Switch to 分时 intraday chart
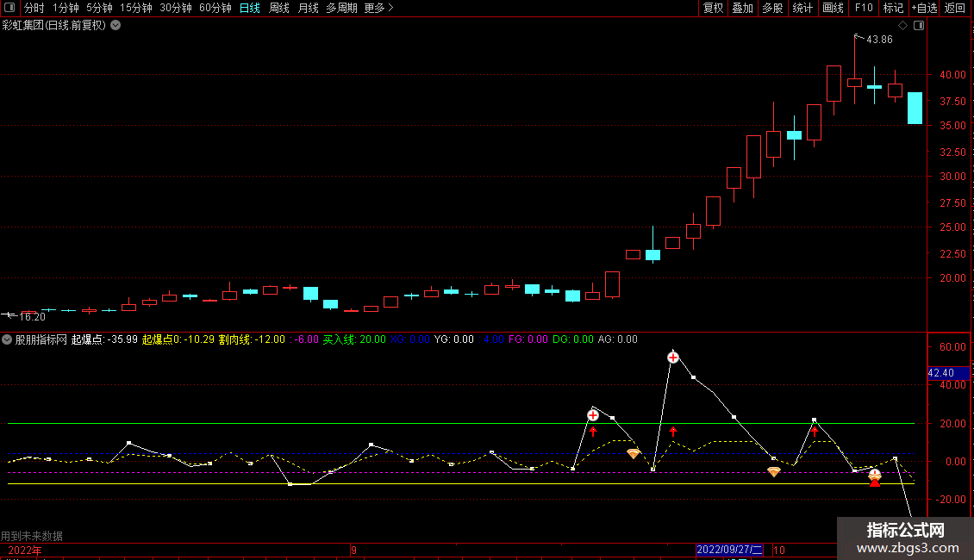Screen dimensions: 974x560 pos(34,8)
